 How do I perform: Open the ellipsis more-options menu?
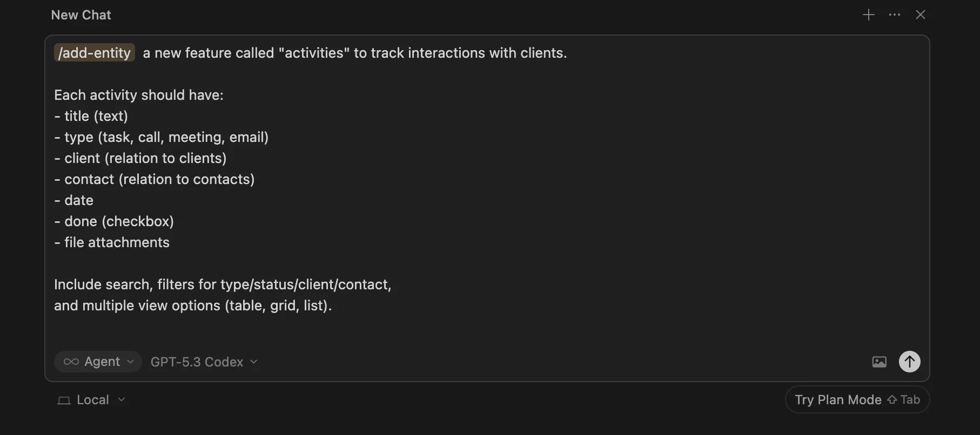coord(895,15)
